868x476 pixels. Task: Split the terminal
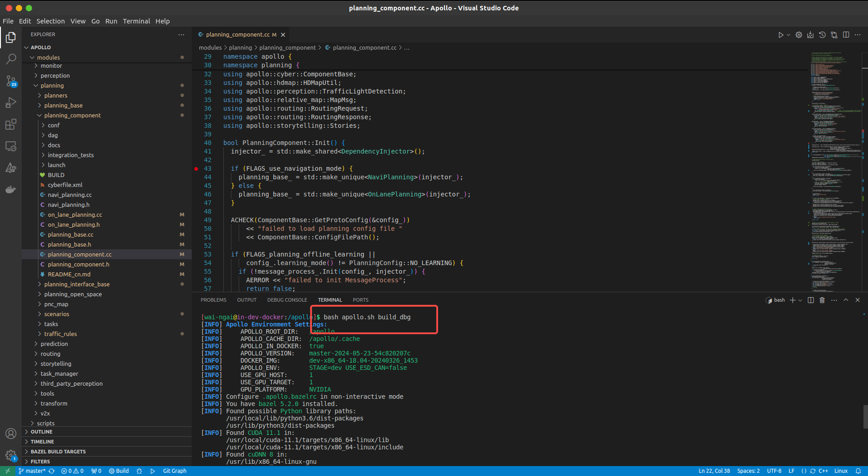pyautogui.click(x=811, y=300)
